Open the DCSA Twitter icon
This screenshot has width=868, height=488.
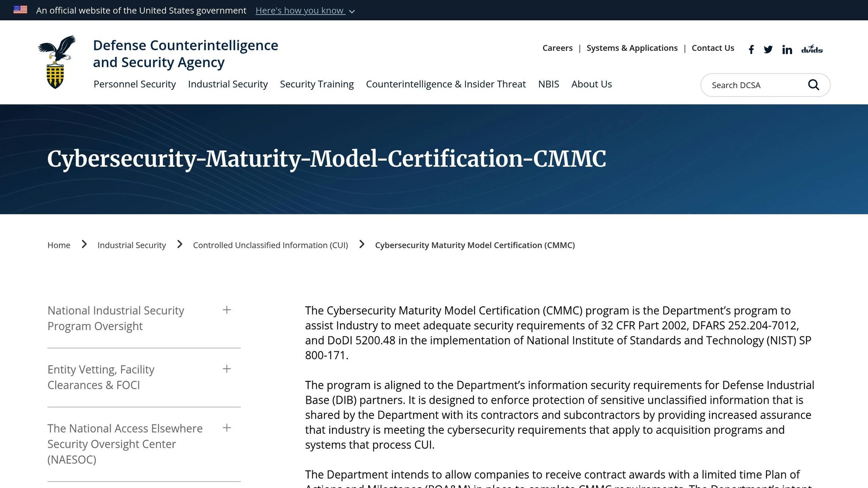(768, 50)
